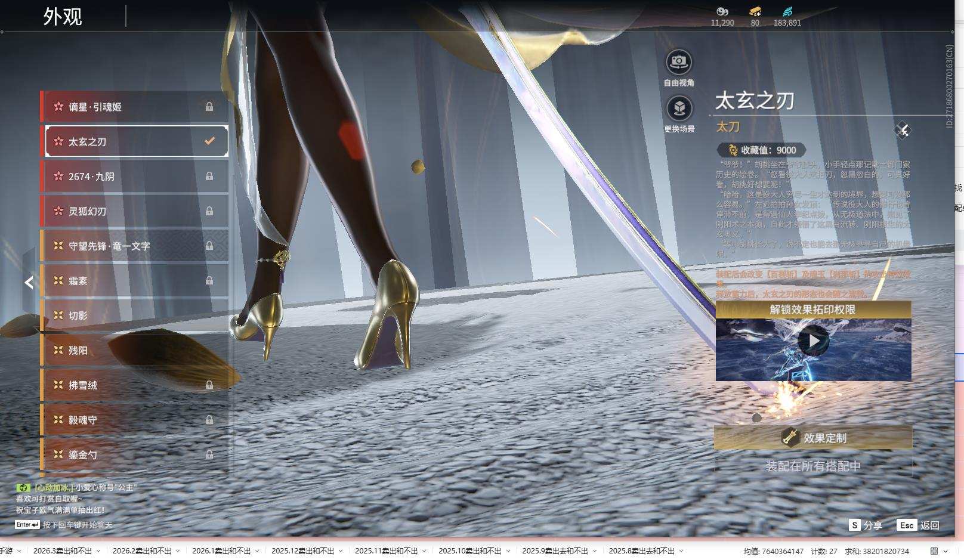Click the change scene icon
The height and width of the screenshot is (560, 964).
(x=679, y=108)
